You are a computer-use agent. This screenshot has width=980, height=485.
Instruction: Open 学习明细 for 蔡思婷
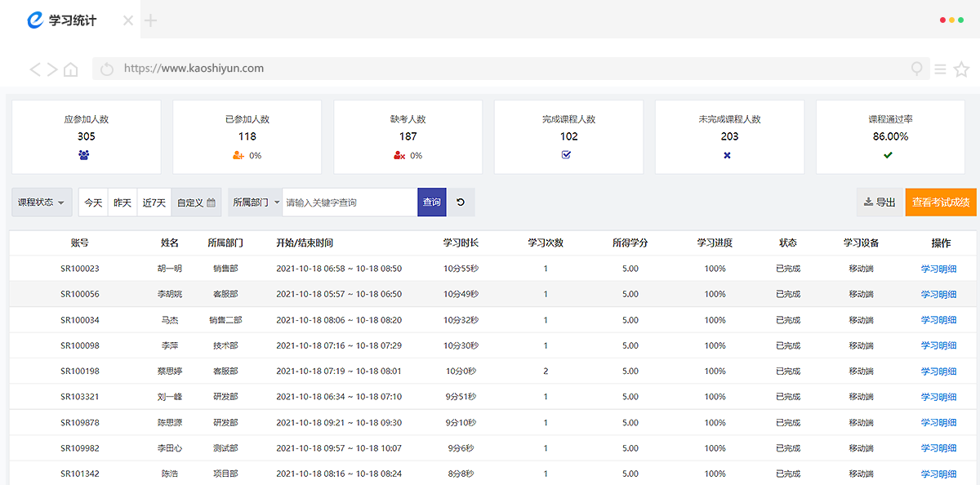click(x=938, y=372)
